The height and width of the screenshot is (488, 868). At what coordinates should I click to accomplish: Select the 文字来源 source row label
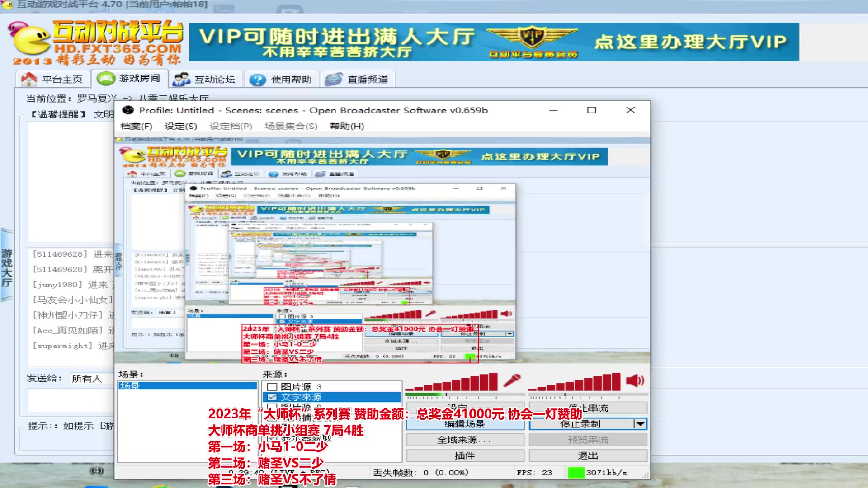click(301, 397)
